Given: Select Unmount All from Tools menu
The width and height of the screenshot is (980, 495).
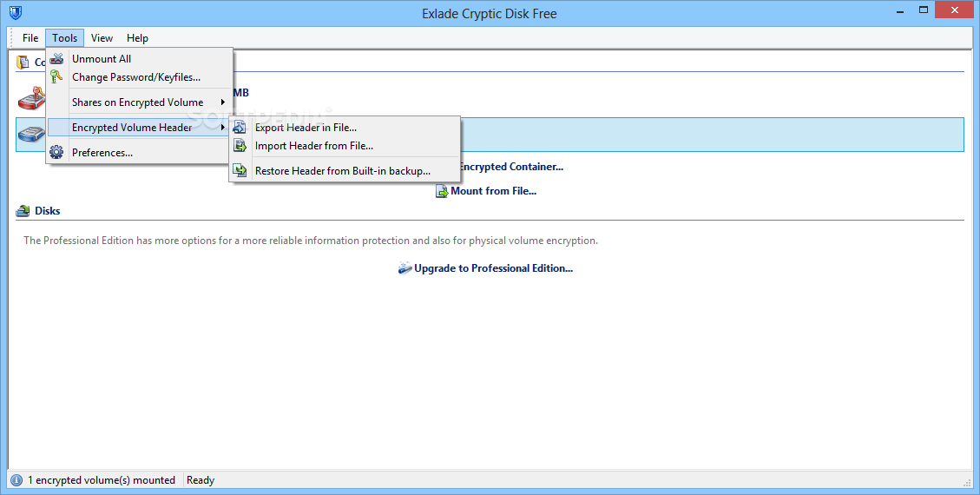Looking at the screenshot, I should (x=140, y=59).
